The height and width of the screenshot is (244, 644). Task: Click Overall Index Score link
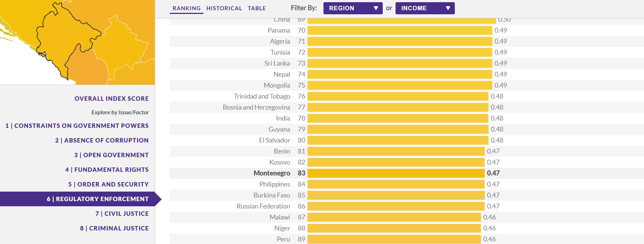pos(112,99)
